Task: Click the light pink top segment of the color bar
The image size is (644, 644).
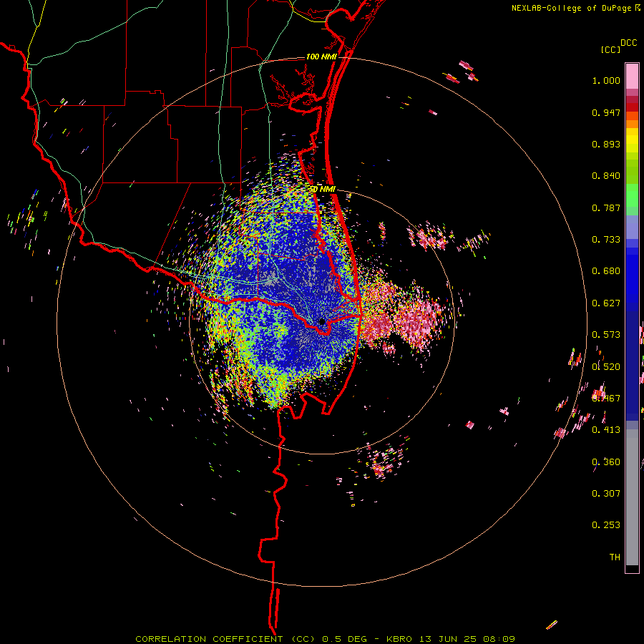Action: coord(632,76)
